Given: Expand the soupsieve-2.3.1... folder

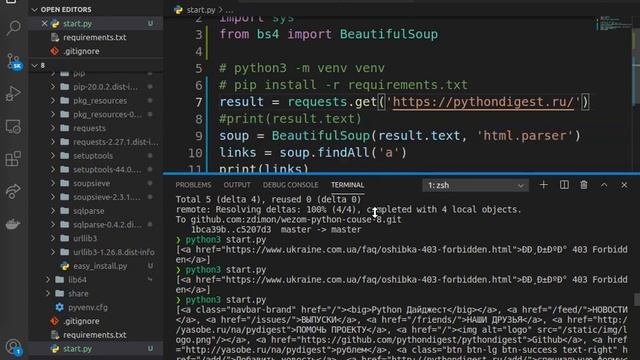Looking at the screenshot, I should point(53,197).
